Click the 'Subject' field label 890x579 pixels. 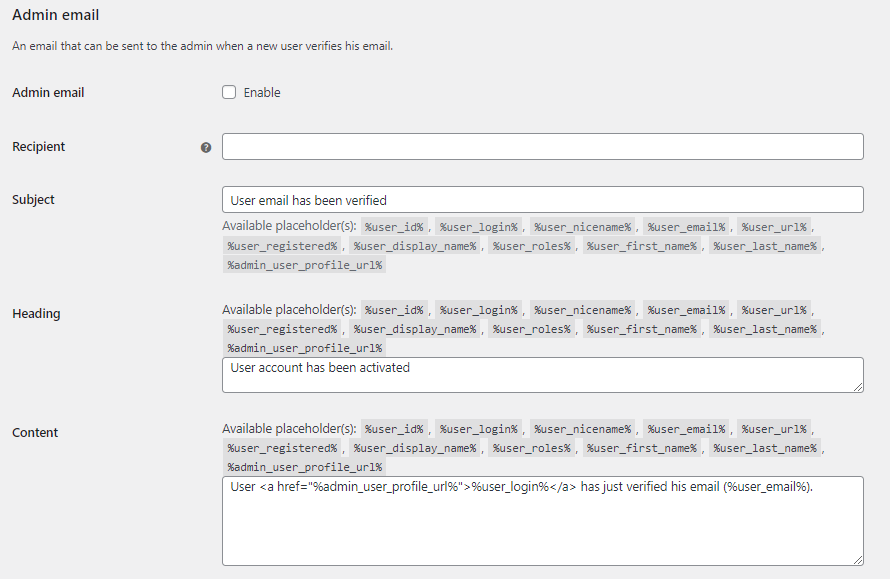33,200
